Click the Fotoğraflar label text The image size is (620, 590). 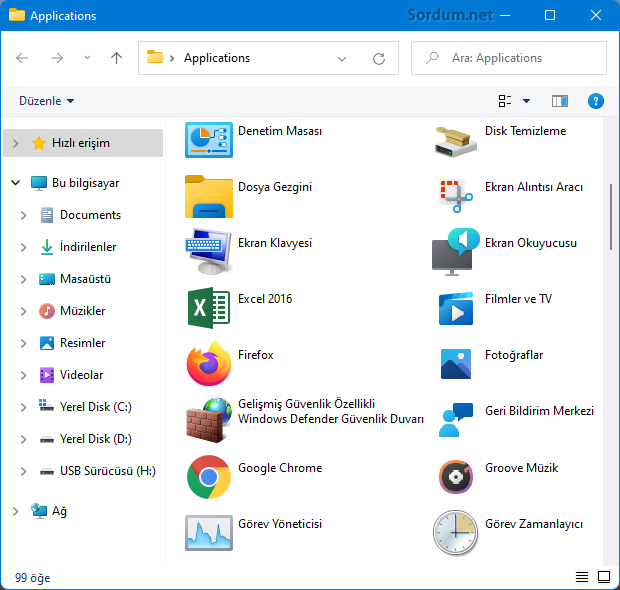click(514, 355)
